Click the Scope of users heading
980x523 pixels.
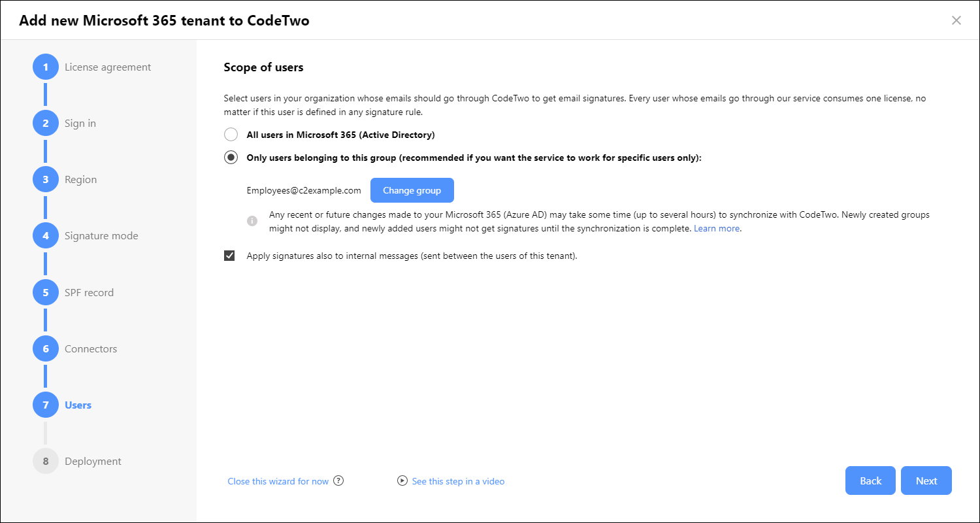pos(264,67)
